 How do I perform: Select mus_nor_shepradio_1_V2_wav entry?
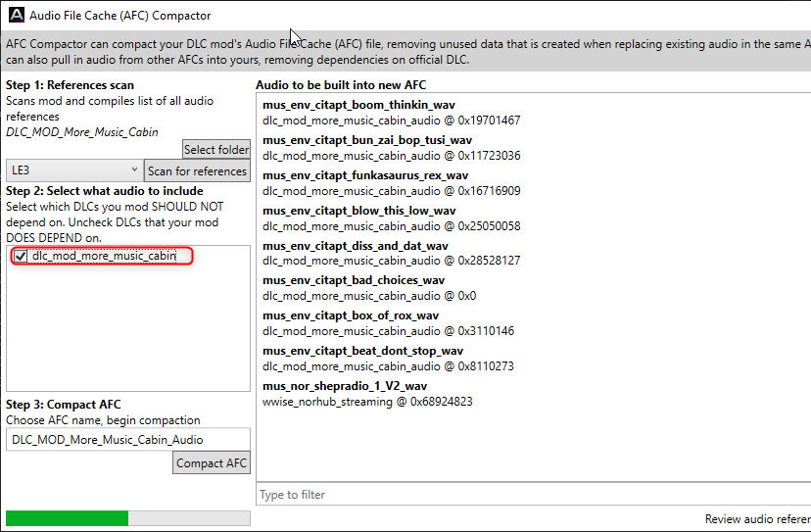coord(345,386)
